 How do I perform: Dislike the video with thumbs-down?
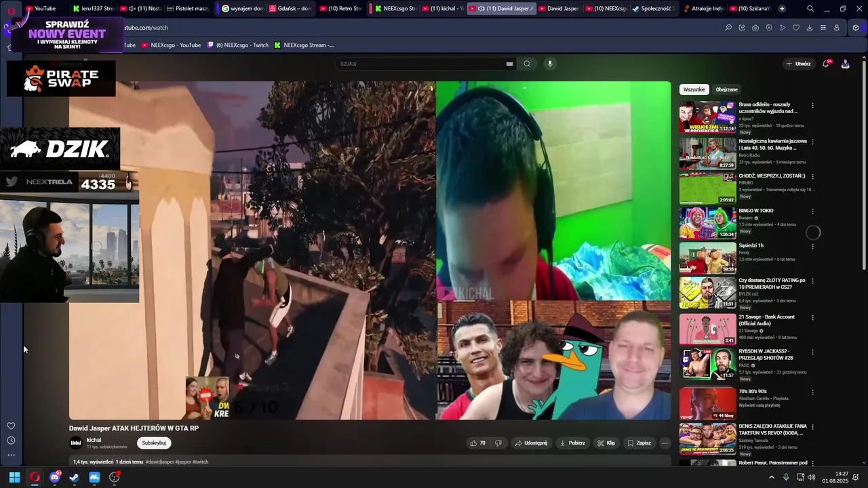[498, 443]
